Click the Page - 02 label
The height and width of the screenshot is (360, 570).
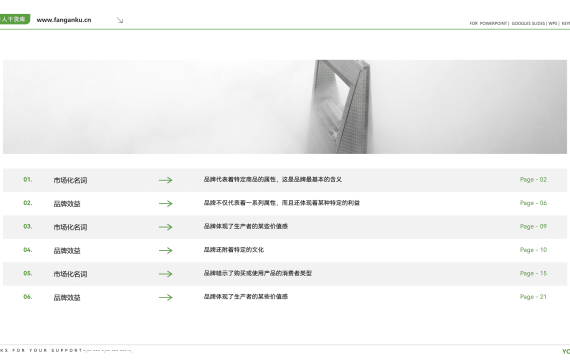(533, 180)
